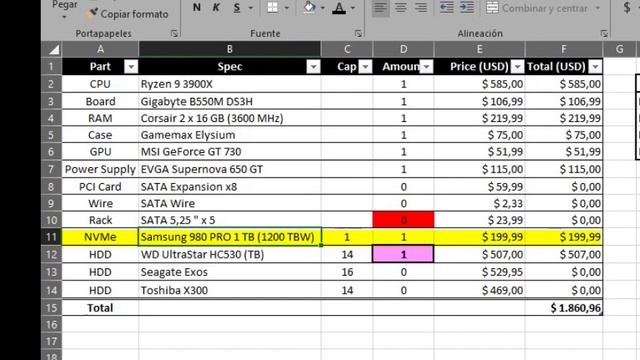The width and height of the screenshot is (640, 360).
Task: Click cell 'Corsair 2 x 16 GB (3600 MHz)'
Action: click(230, 118)
